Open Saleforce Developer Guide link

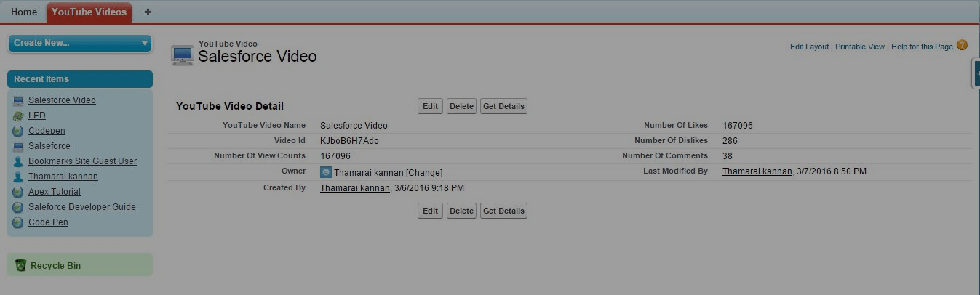click(82, 207)
